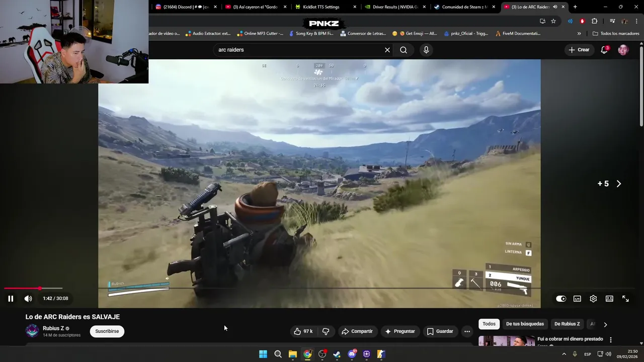
Task: Open the taskbar volume control
Action: [608, 354]
